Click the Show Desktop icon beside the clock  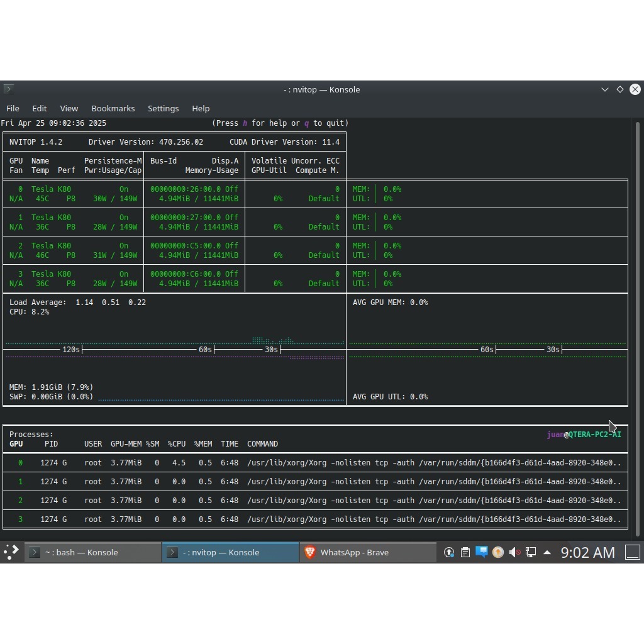tap(633, 552)
